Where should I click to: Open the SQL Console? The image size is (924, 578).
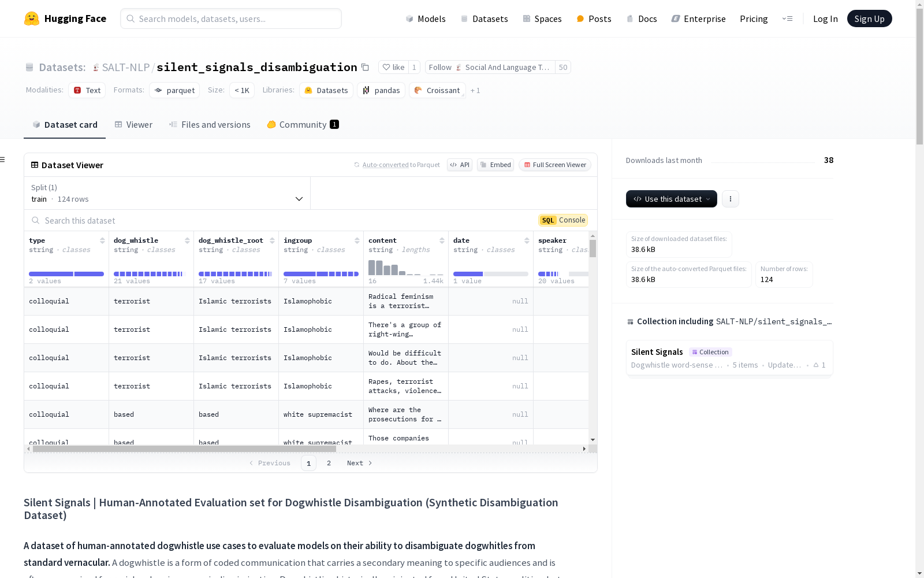[563, 220]
